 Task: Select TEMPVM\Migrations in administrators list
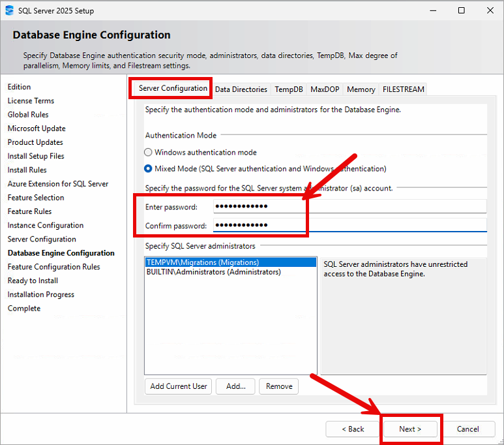203,262
